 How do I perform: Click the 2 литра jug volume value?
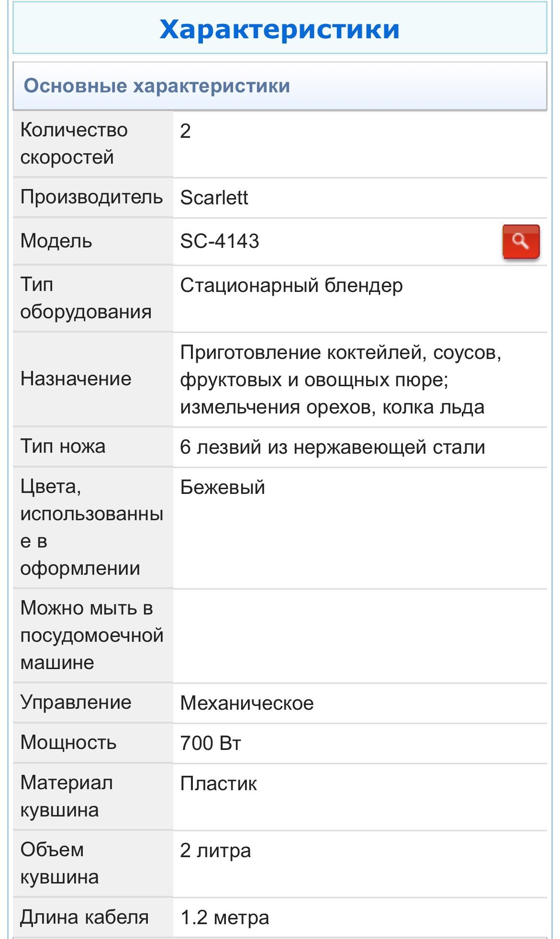coord(215,850)
